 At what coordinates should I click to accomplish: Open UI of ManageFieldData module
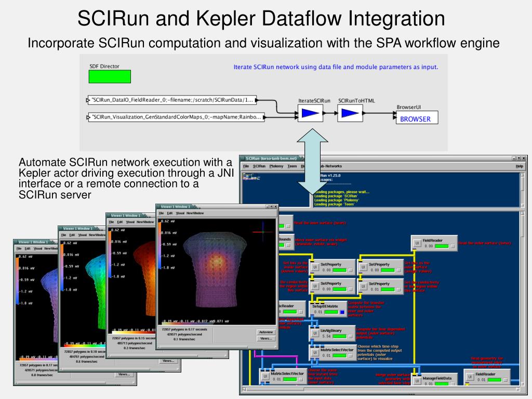(x=417, y=381)
